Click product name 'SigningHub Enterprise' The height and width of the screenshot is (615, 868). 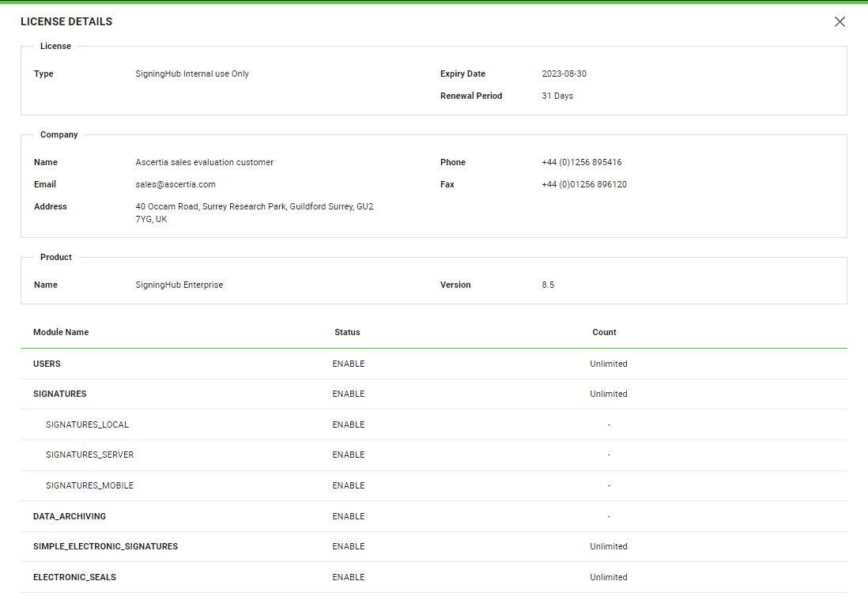pos(179,285)
